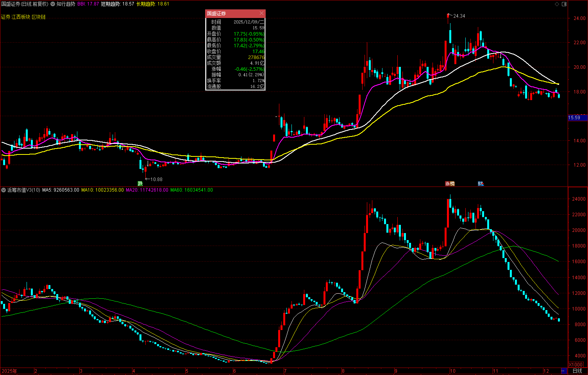Click the diamond icon at chart top-right
The image size is (588, 375).
[557, 4]
